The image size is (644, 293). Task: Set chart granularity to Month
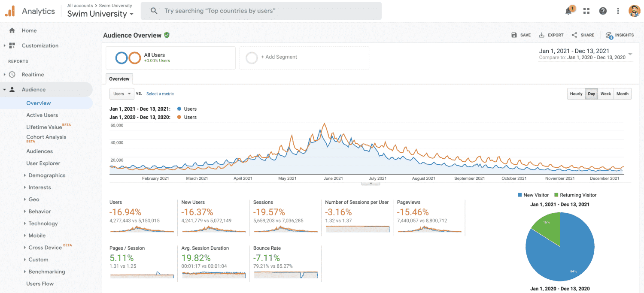(622, 94)
